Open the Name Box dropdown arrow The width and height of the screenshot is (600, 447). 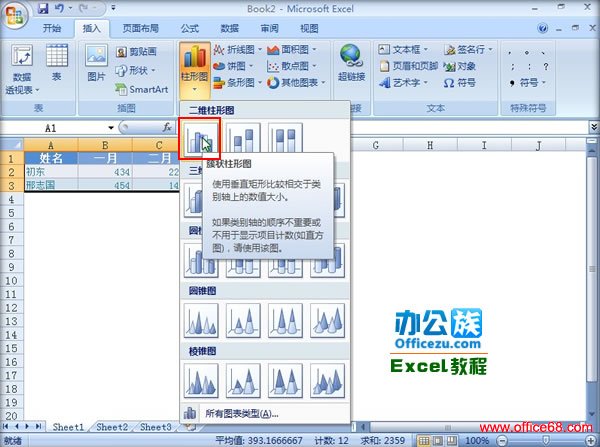pos(111,128)
